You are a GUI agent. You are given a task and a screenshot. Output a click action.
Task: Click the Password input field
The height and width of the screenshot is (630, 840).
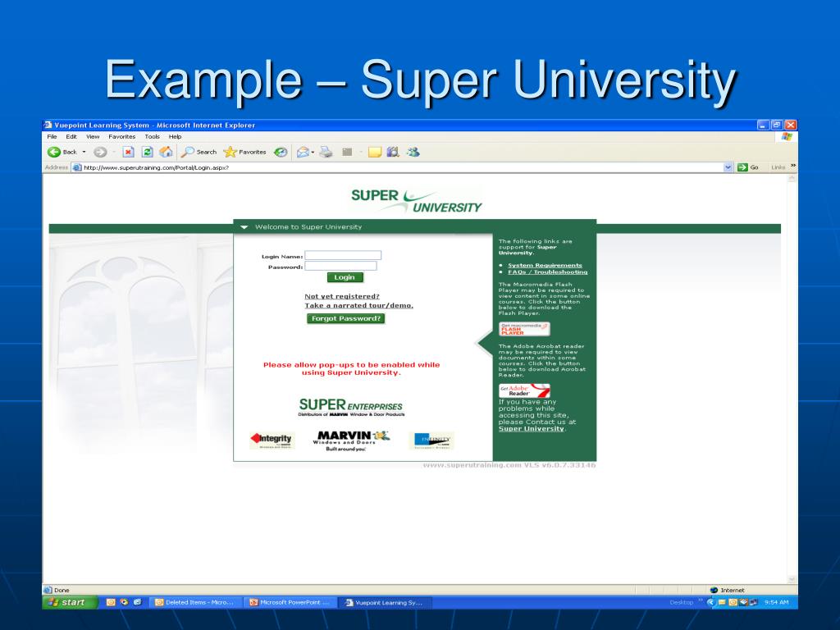point(340,266)
